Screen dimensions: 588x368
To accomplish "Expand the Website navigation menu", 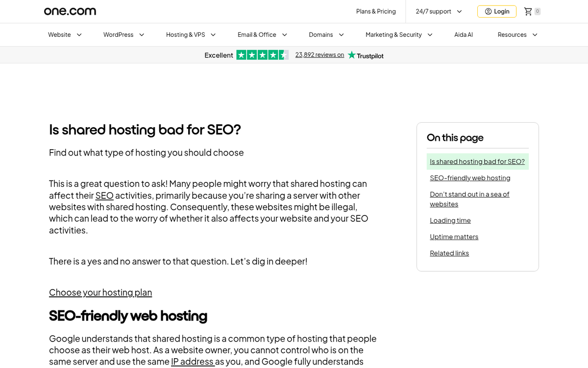I will [60, 34].
